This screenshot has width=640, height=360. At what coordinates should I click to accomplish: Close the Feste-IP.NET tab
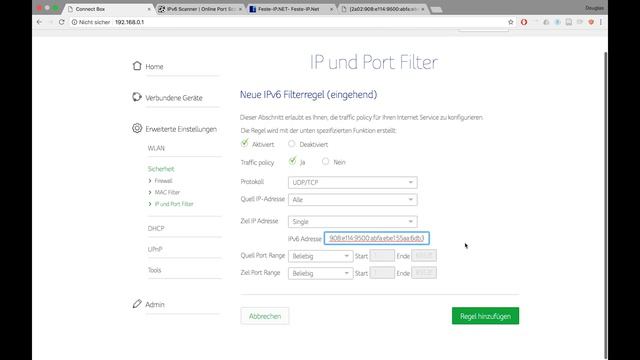pos(331,9)
